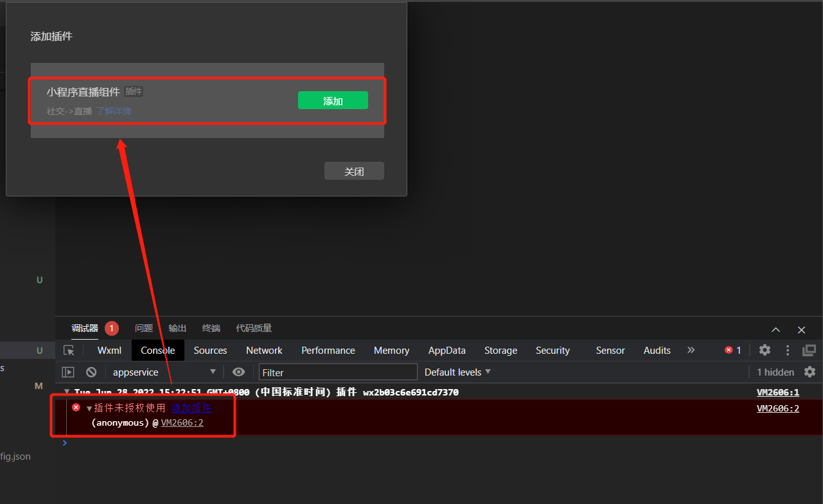823x504 pixels.
Task: Open the VM2606:1 source link
Action: pos(778,392)
